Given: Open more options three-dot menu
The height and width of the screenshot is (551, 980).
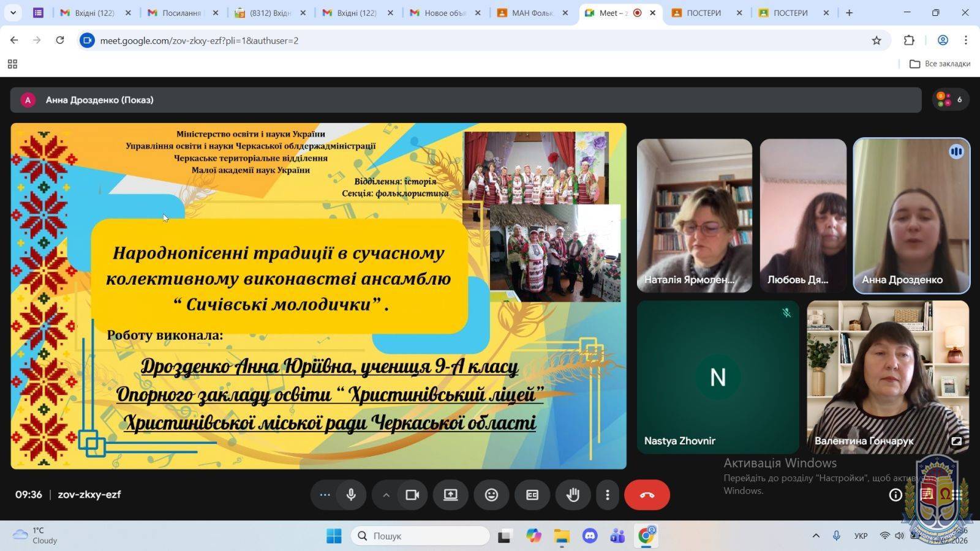Looking at the screenshot, I should 608,495.
